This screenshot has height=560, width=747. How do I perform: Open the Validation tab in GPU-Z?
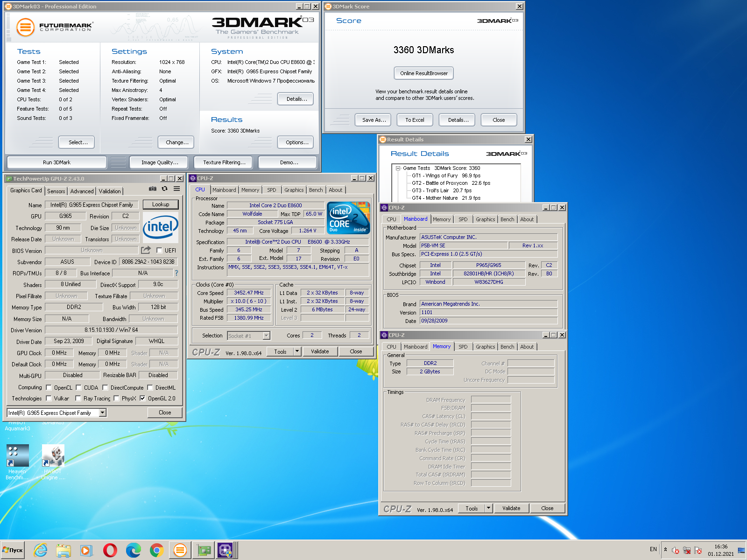click(x=110, y=191)
